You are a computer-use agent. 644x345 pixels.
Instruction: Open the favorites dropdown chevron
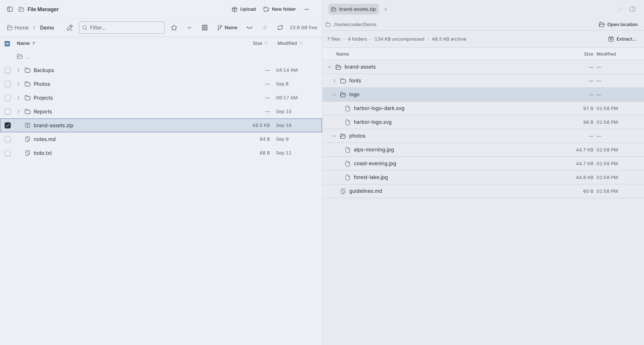click(189, 27)
